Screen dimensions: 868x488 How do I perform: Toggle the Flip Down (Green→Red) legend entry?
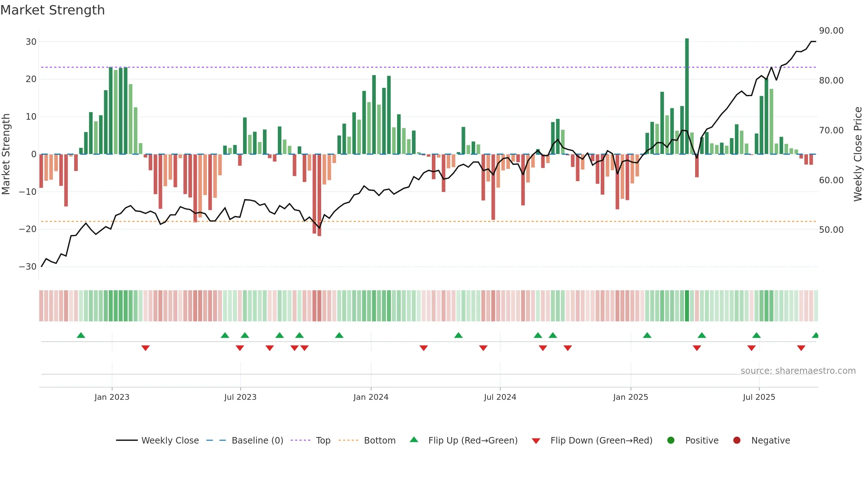tap(592, 440)
